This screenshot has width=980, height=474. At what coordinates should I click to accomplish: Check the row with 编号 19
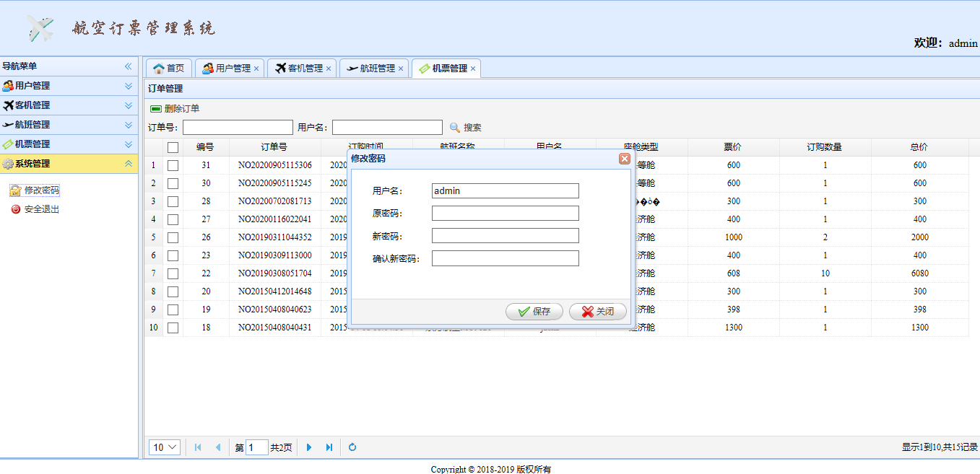[x=173, y=310]
